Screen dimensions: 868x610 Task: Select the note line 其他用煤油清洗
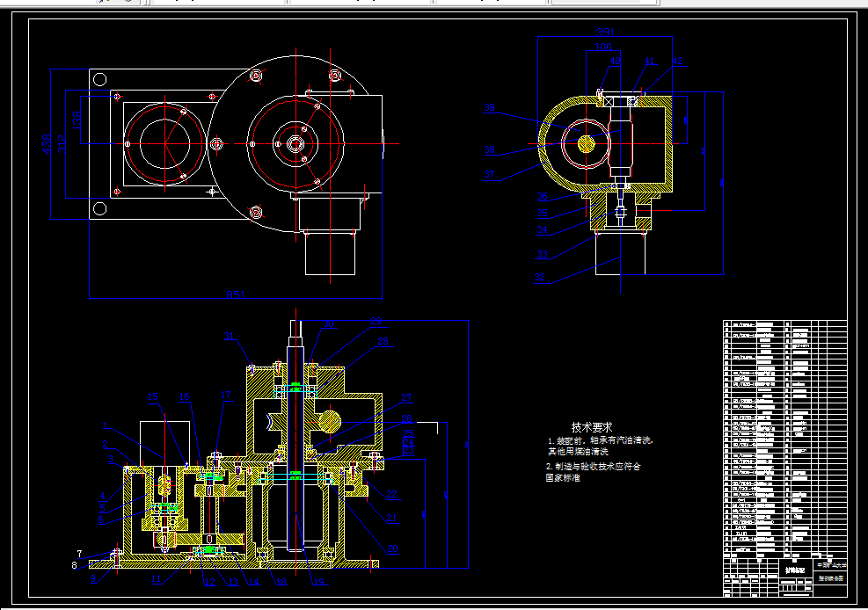(578, 452)
